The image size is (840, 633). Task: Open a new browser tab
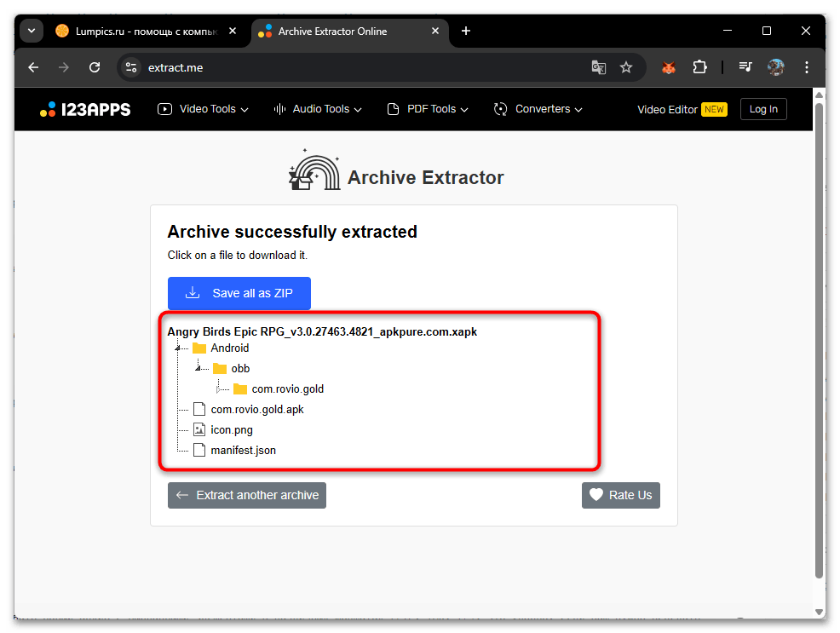[466, 31]
